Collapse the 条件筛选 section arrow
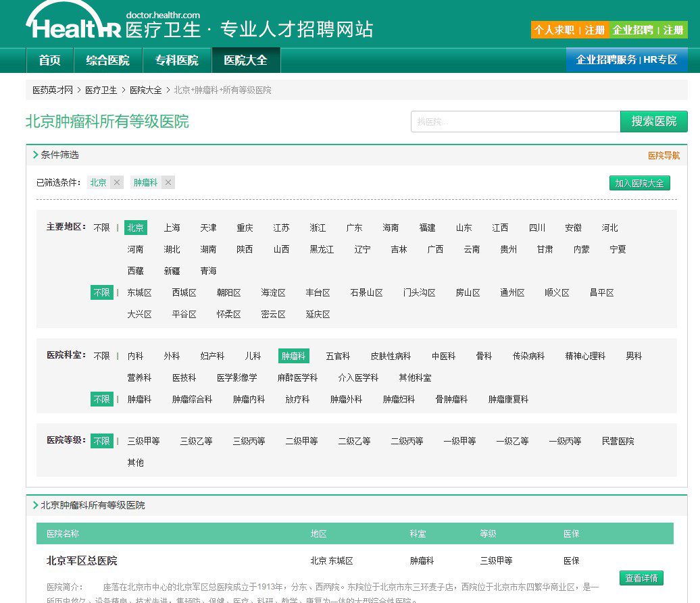The width and height of the screenshot is (700, 603). tap(35, 155)
